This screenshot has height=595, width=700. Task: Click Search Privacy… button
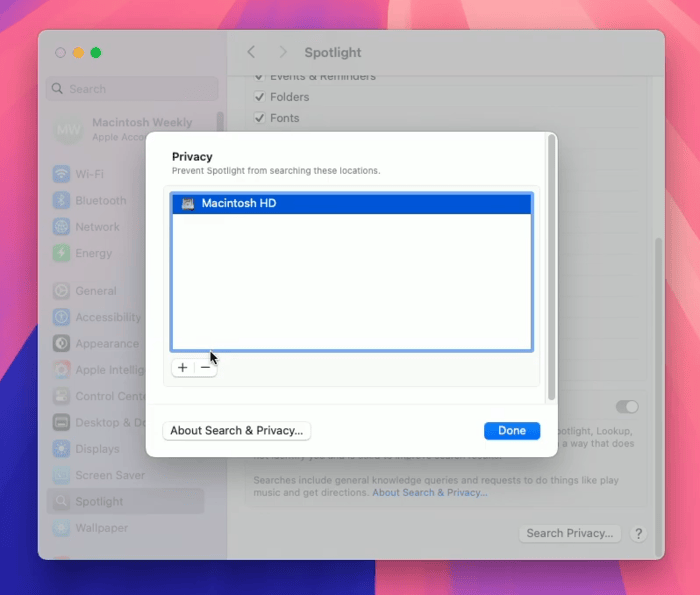pyautogui.click(x=570, y=533)
